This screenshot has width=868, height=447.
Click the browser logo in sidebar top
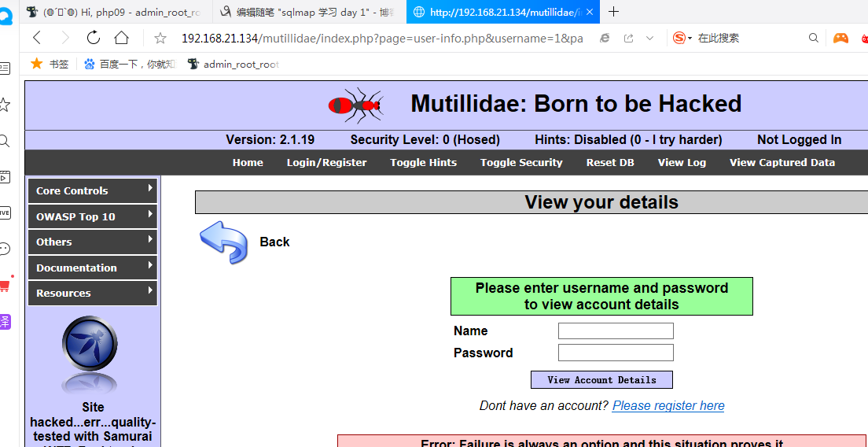(x=6, y=14)
